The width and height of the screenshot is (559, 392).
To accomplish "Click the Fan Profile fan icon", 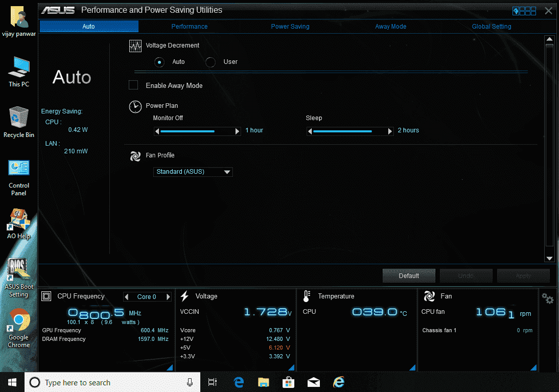I will (135, 156).
